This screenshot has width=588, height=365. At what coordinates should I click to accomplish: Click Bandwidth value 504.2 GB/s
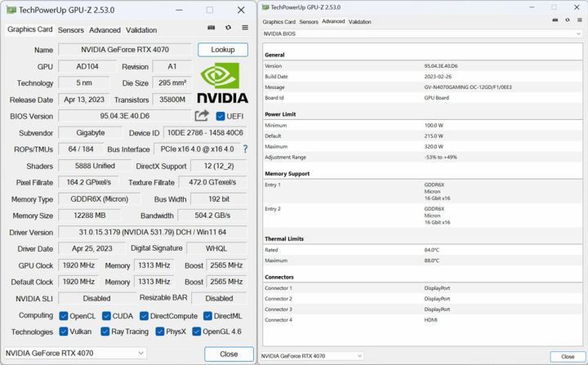(212, 216)
